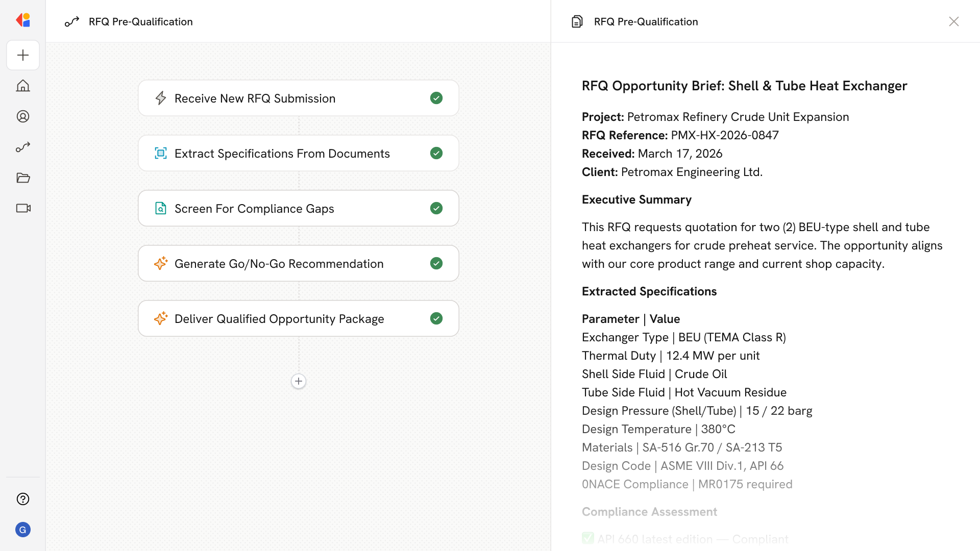Add a new step with plus circle
This screenshot has height=551, width=980.
[299, 381]
